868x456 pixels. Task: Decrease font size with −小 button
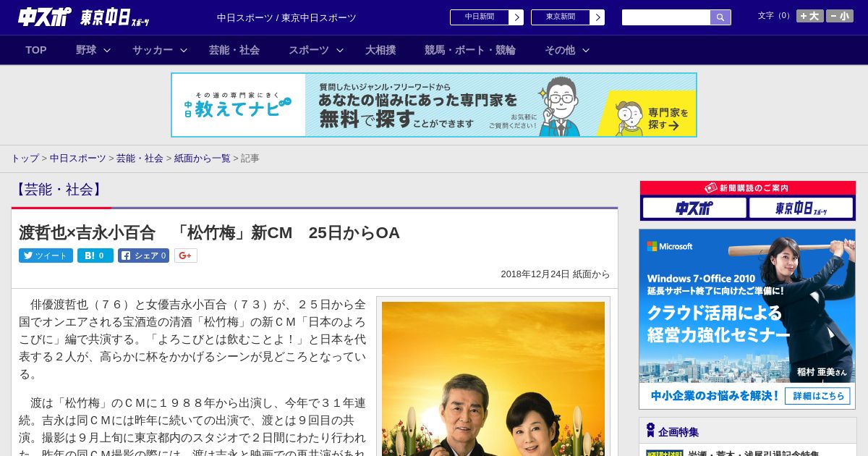840,16
